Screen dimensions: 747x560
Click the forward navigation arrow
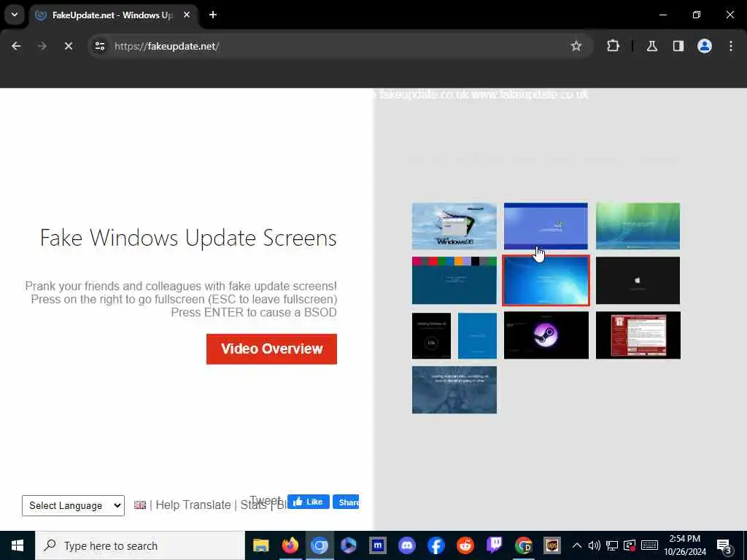click(42, 46)
